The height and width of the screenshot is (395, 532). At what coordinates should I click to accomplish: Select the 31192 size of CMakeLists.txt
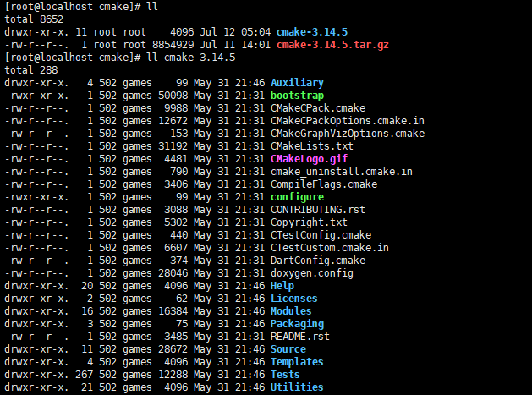pos(173,146)
